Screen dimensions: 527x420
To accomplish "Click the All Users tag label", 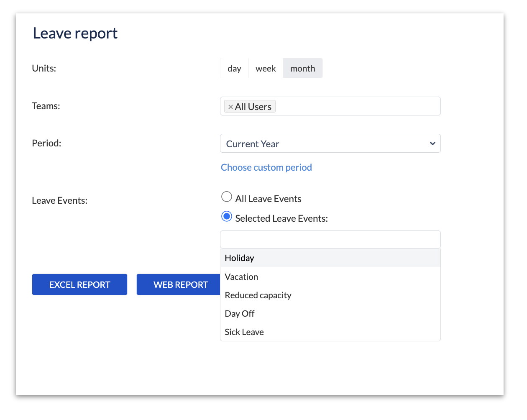I will coord(253,107).
